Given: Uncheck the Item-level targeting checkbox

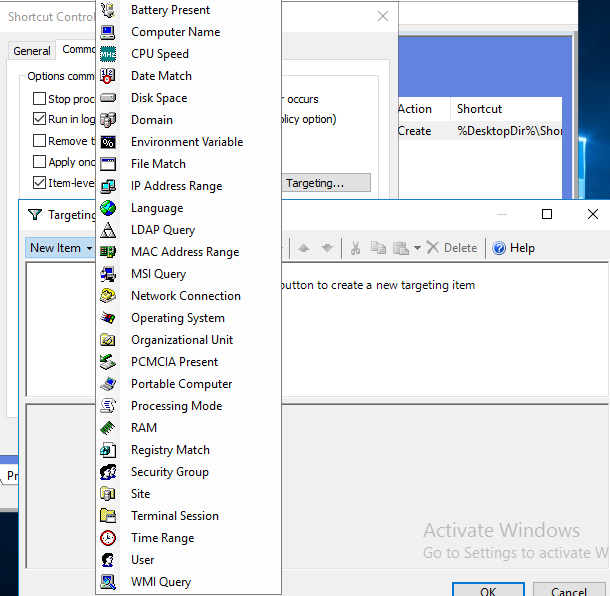Looking at the screenshot, I should coord(39,182).
